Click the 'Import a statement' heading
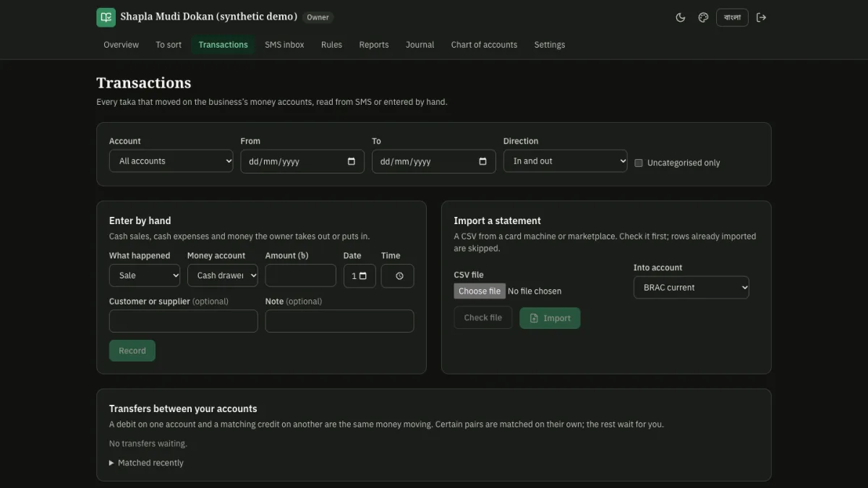Image resolution: width=868 pixels, height=488 pixels. coord(498,221)
